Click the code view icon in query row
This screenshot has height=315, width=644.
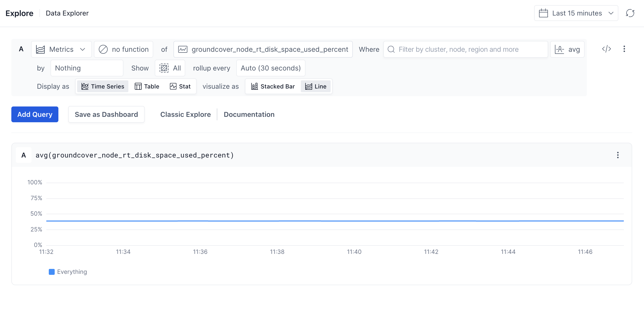pos(606,49)
